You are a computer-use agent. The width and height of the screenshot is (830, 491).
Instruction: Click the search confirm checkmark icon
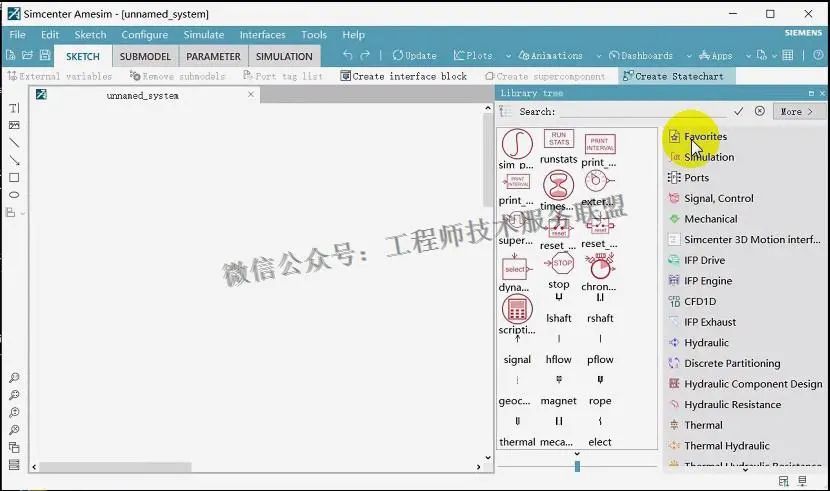coord(738,111)
